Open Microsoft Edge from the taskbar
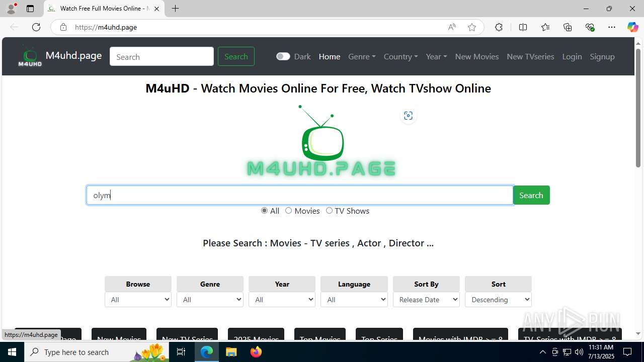Screen dimensions: 644x362 click(207, 352)
